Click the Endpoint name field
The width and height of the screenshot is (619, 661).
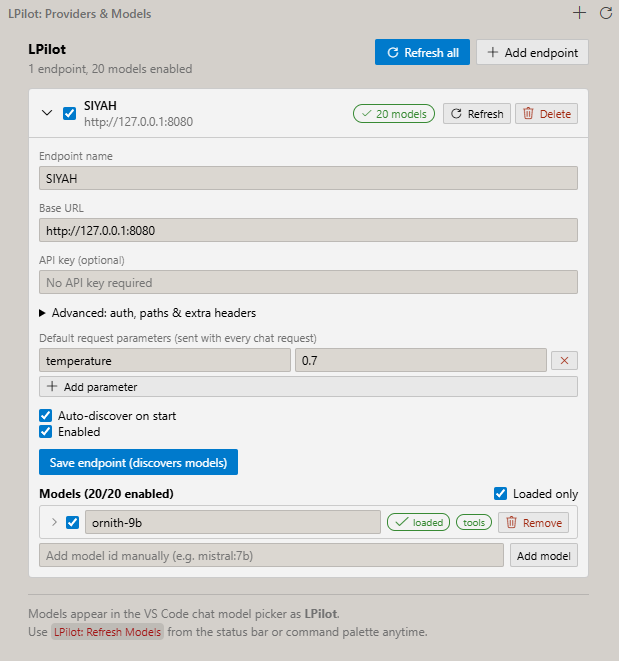click(308, 178)
